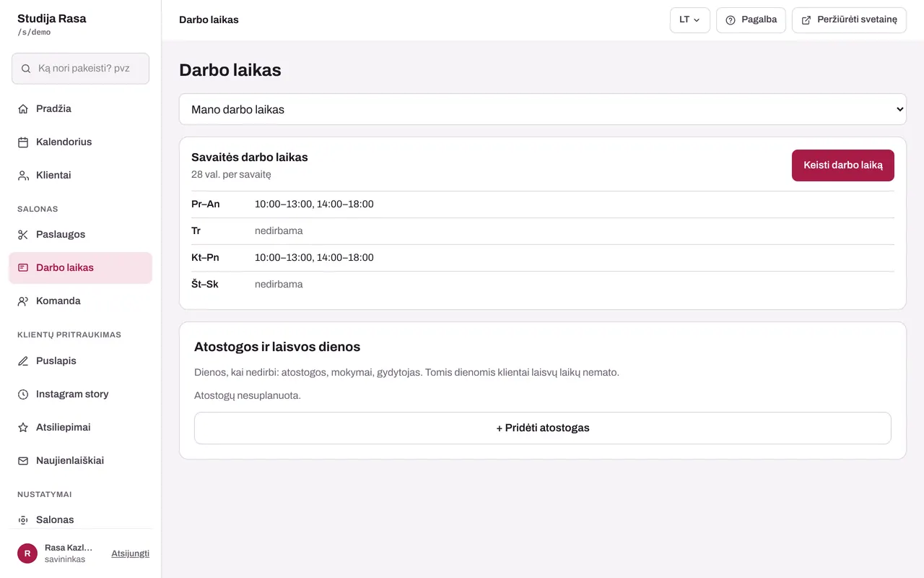Image resolution: width=924 pixels, height=578 pixels.
Task: Click the magnifier icon in search box
Action: click(x=26, y=69)
